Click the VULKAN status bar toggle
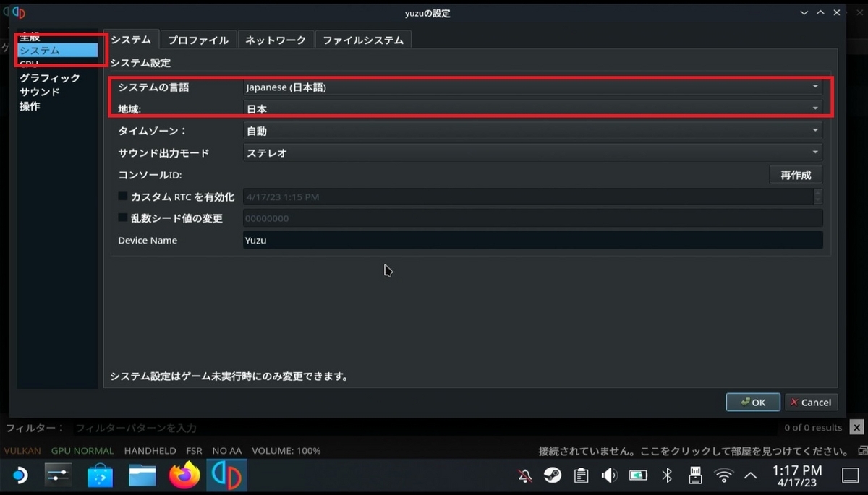This screenshot has width=868, height=495. pos(22,450)
